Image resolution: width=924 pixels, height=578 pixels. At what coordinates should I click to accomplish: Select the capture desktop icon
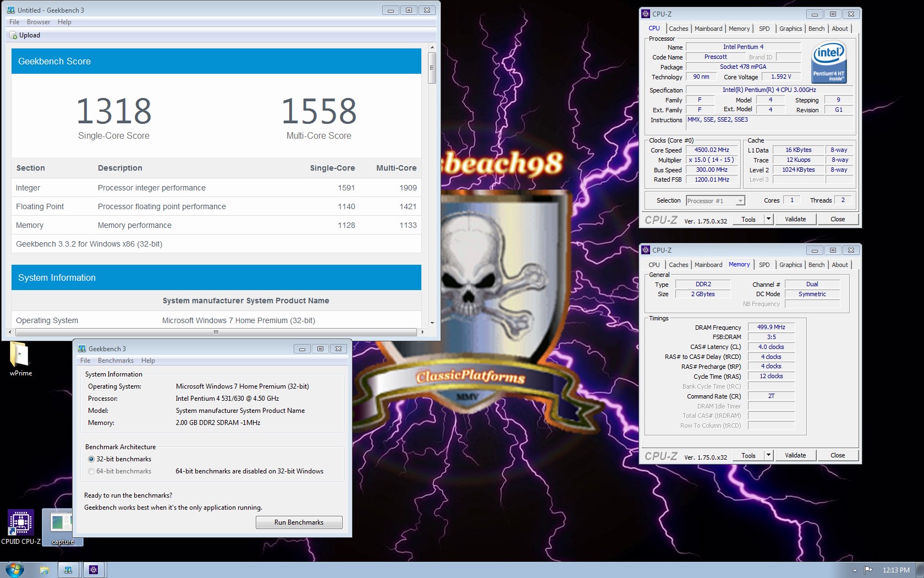point(62,527)
